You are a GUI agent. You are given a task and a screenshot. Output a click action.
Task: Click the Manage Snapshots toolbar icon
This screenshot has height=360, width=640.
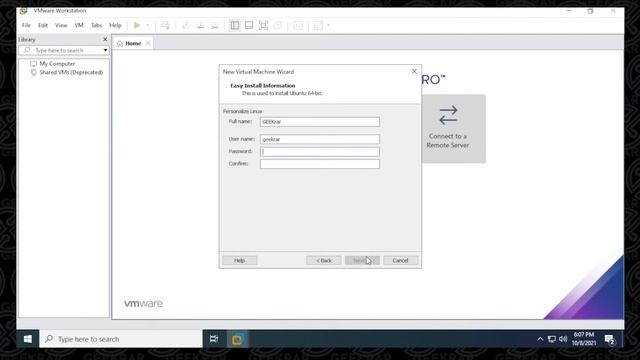(x=215, y=25)
